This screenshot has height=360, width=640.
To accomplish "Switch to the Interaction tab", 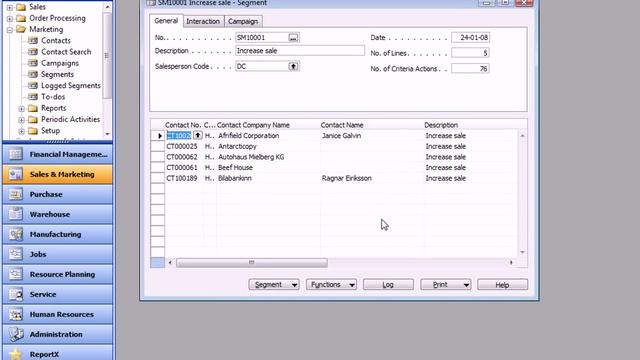I will click(203, 21).
